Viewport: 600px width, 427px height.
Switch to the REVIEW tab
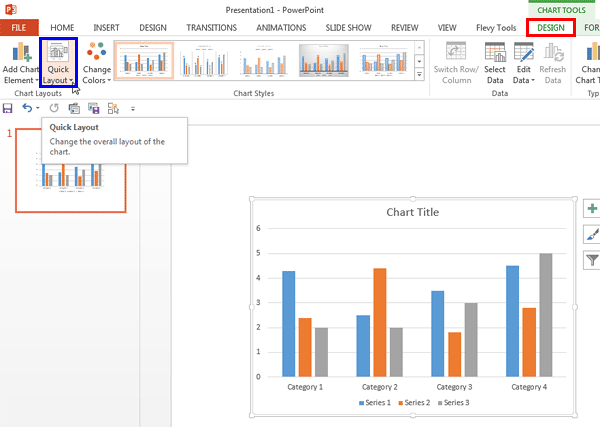click(x=405, y=28)
